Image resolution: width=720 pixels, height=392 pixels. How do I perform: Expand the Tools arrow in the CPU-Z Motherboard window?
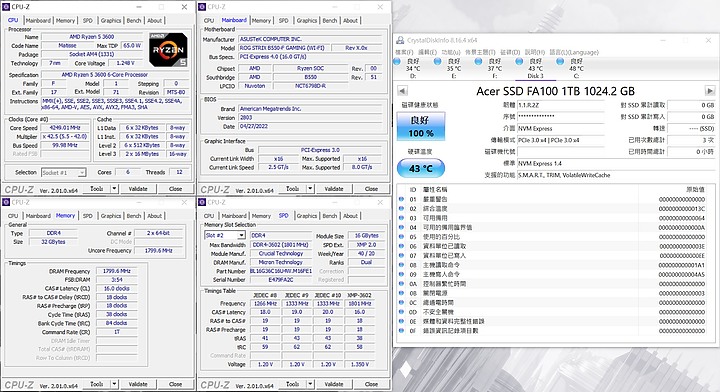[310, 189]
